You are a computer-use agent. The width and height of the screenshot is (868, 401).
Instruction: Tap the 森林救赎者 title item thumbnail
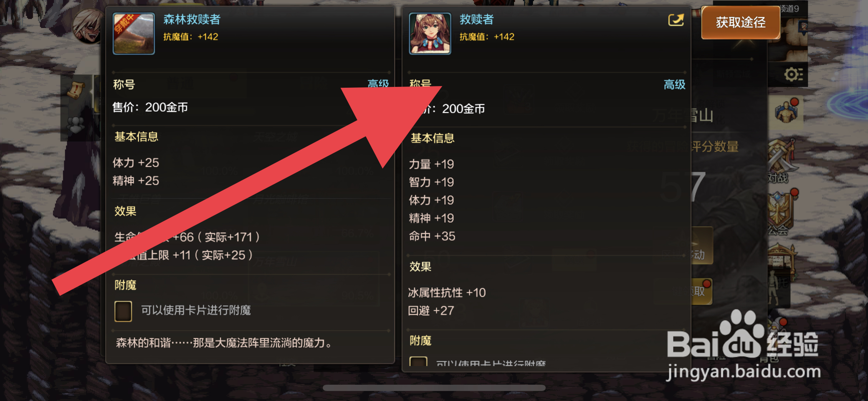click(134, 33)
